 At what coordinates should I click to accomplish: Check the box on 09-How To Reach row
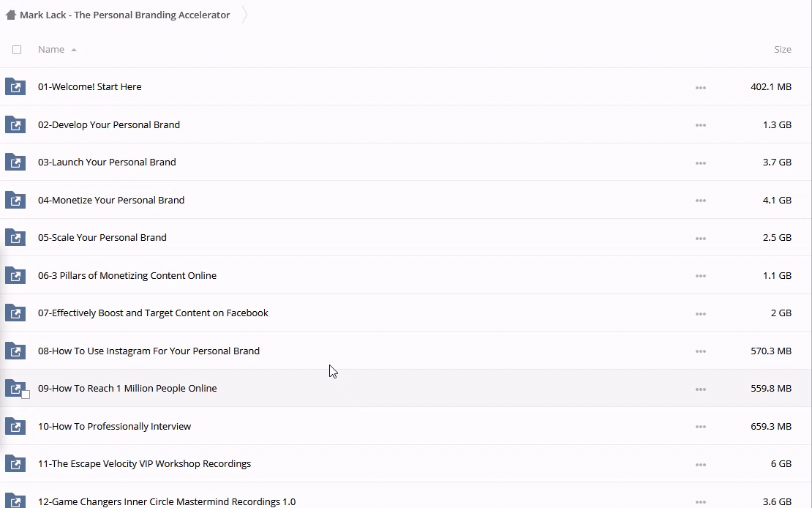26,395
